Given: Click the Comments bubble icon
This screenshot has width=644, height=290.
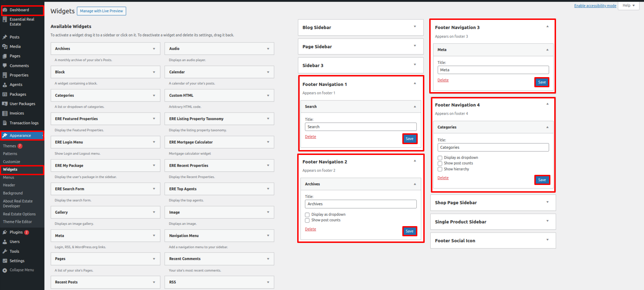Looking at the screenshot, I should pyautogui.click(x=5, y=66).
